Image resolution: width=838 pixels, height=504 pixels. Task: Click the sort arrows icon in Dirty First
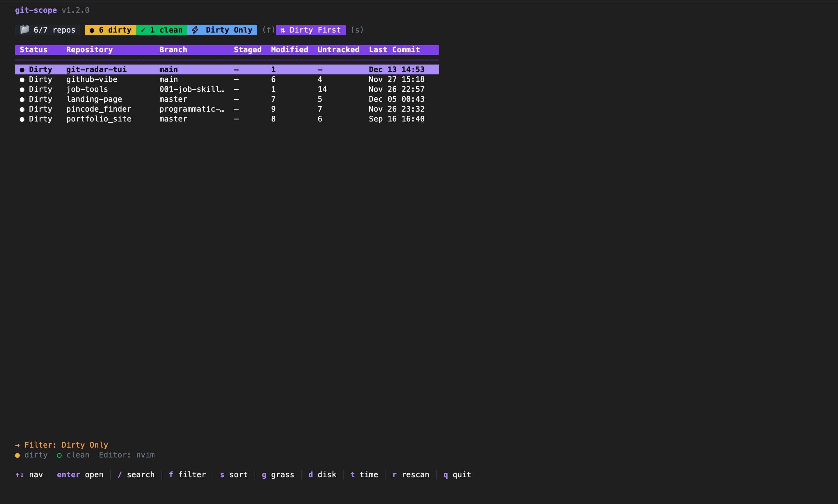[x=283, y=30]
